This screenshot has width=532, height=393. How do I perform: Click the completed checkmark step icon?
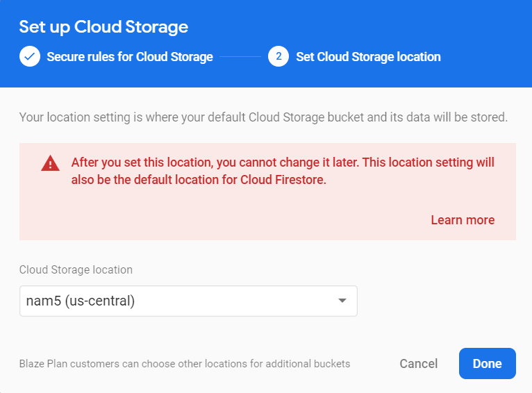30,56
